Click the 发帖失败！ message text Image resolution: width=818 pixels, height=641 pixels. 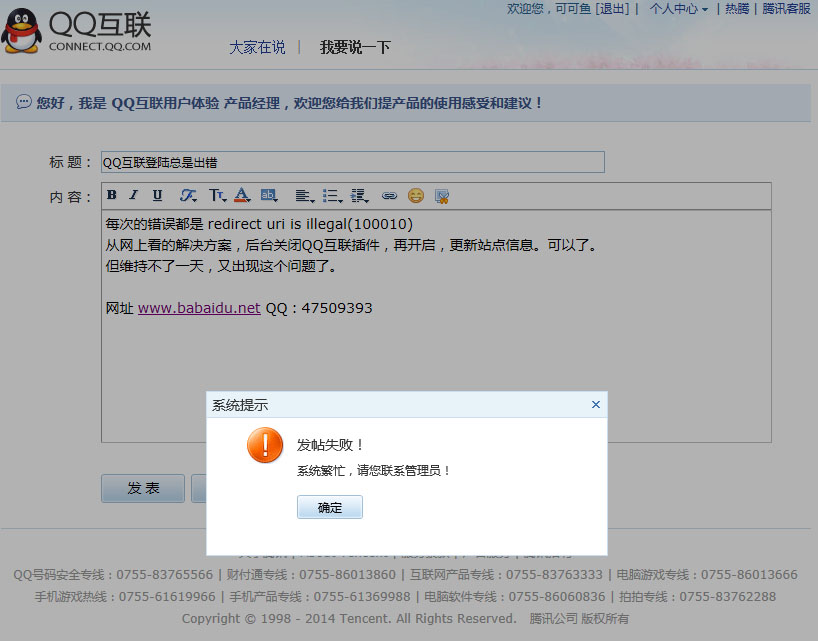330,445
